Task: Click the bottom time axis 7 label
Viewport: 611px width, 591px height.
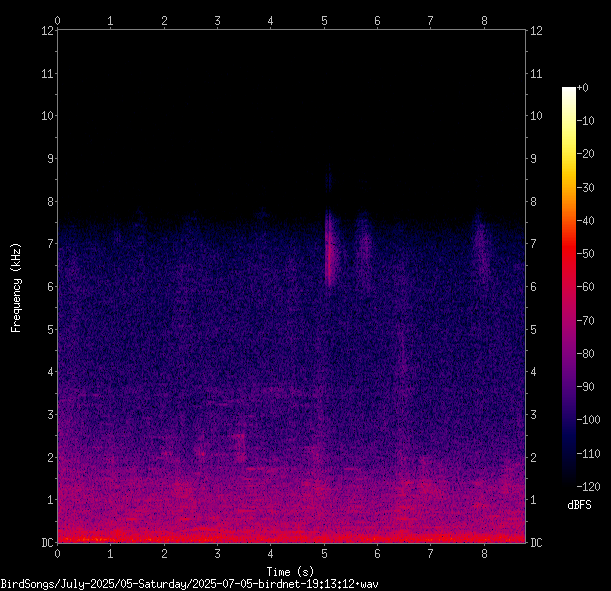Action: click(431, 553)
